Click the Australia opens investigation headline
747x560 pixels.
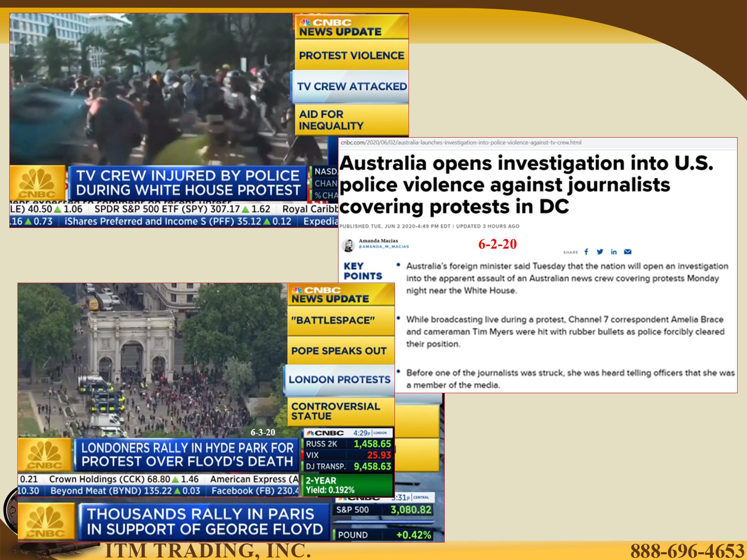pyautogui.click(x=526, y=184)
